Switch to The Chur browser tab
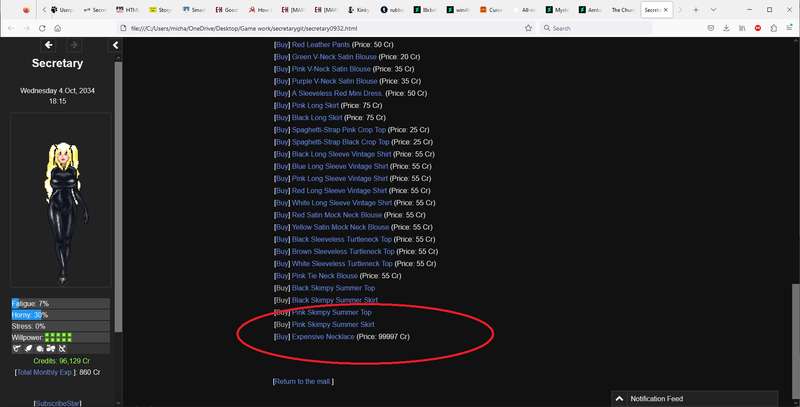 pos(622,10)
